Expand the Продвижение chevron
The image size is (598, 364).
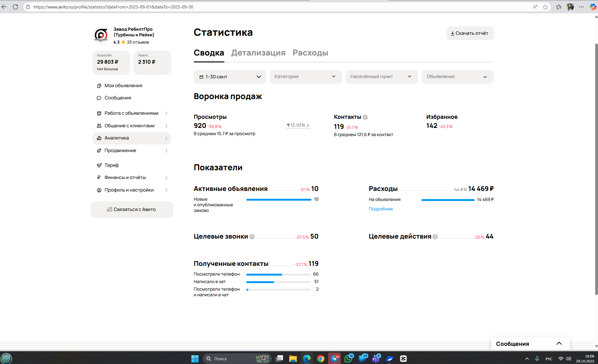tap(166, 151)
